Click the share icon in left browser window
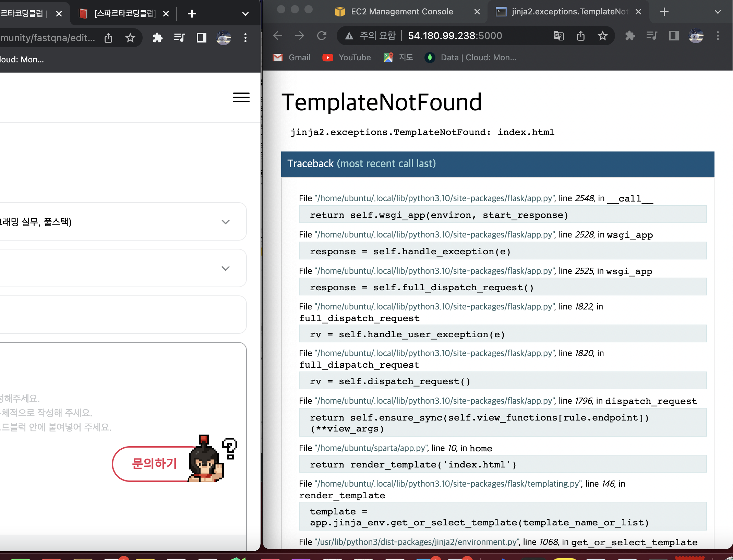 [108, 38]
